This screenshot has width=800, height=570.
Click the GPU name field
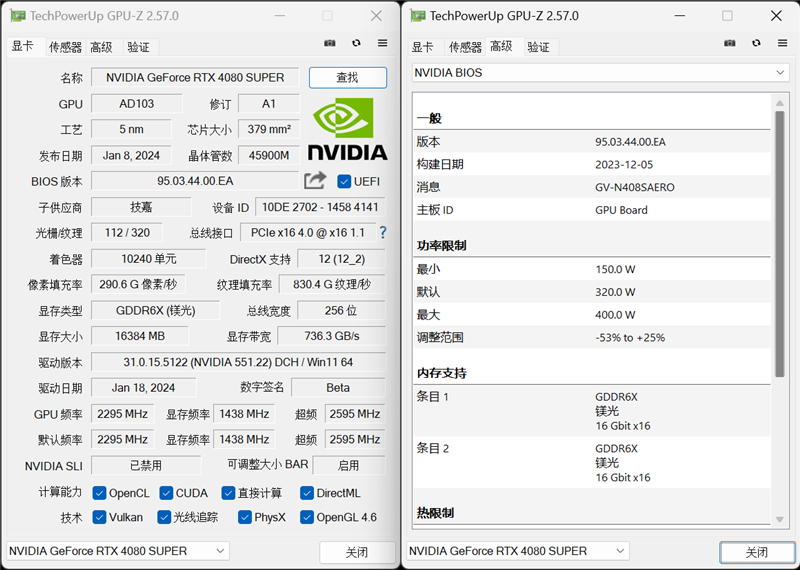click(x=195, y=78)
